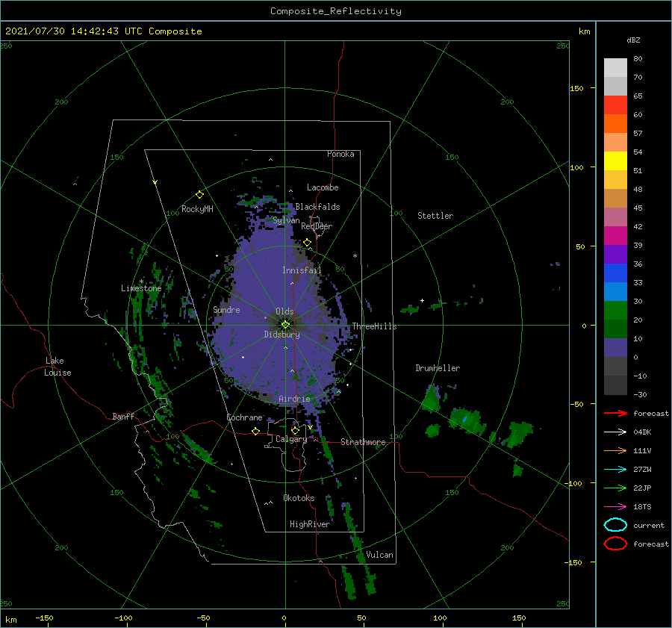Select the orange 111V arrow icon
Viewport: 672px width, 628px height.
(615, 450)
